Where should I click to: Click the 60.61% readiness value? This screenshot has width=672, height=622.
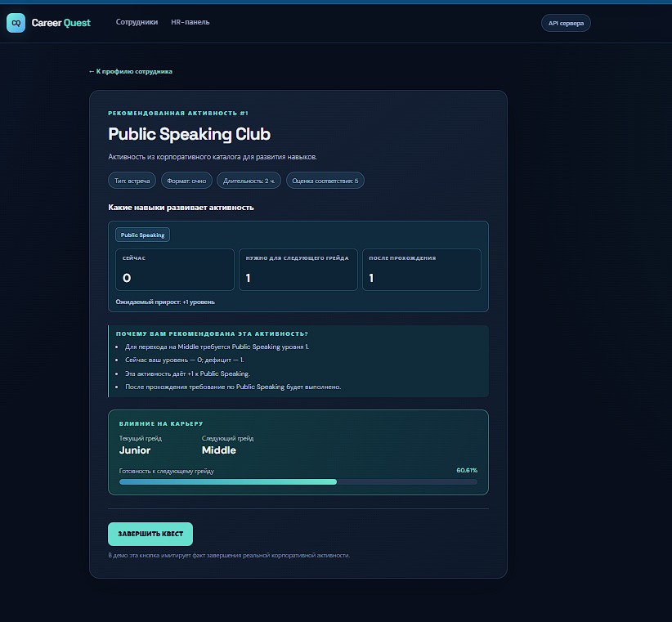(467, 470)
